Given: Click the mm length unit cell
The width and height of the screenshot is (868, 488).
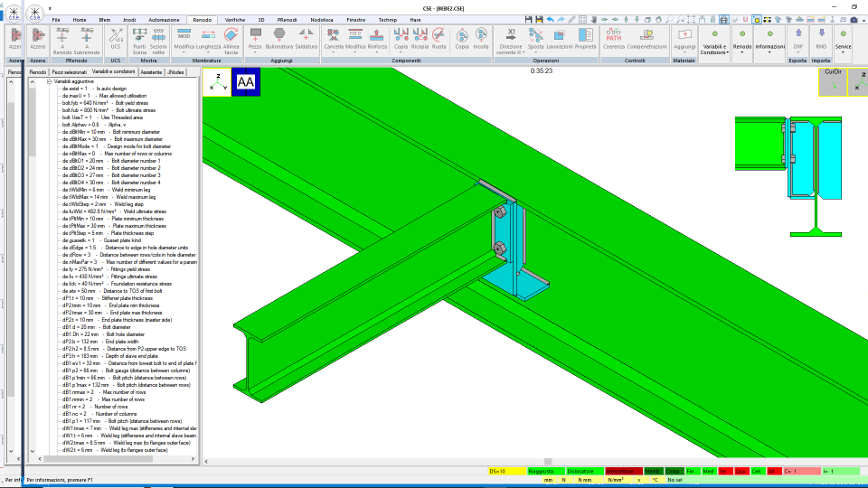Looking at the screenshot, I should click(548, 480).
